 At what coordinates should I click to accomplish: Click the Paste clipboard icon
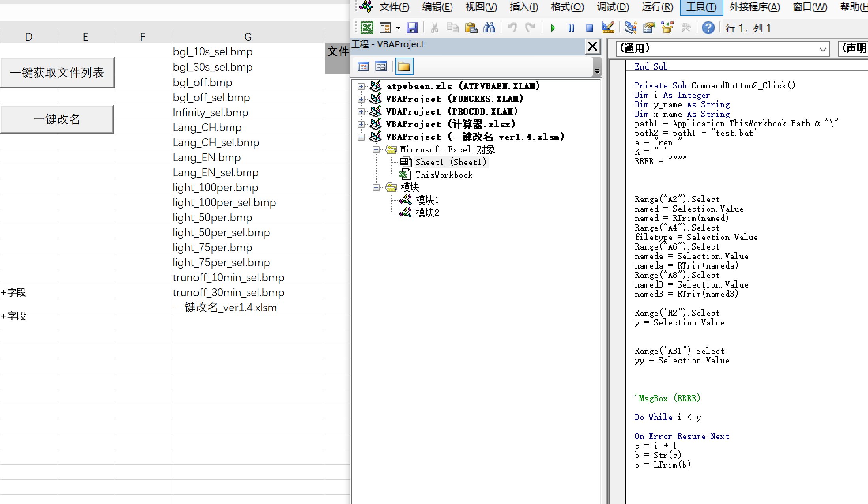point(471,28)
